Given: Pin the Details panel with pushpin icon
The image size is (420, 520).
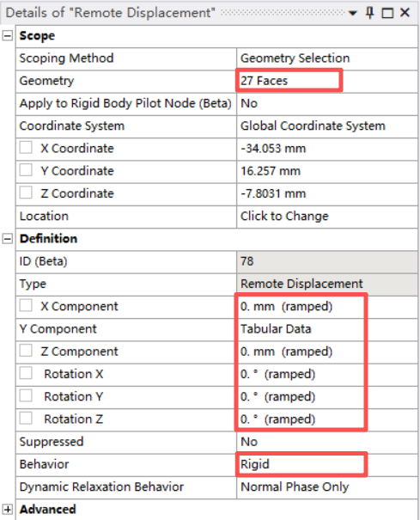Looking at the screenshot, I should [x=370, y=13].
